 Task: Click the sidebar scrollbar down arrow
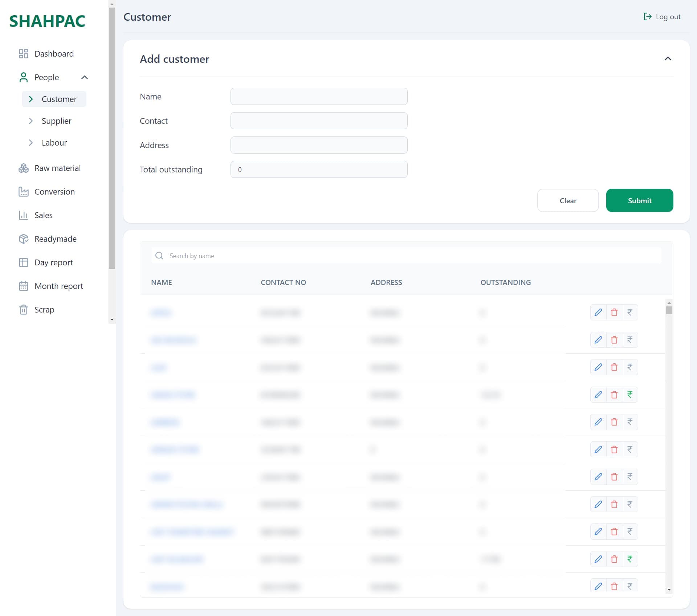click(x=112, y=320)
